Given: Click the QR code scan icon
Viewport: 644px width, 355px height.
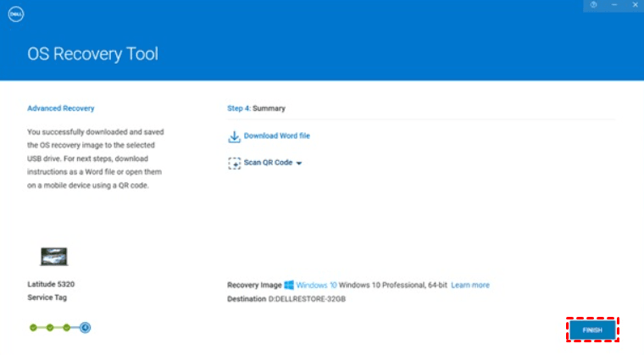Looking at the screenshot, I should point(234,164).
